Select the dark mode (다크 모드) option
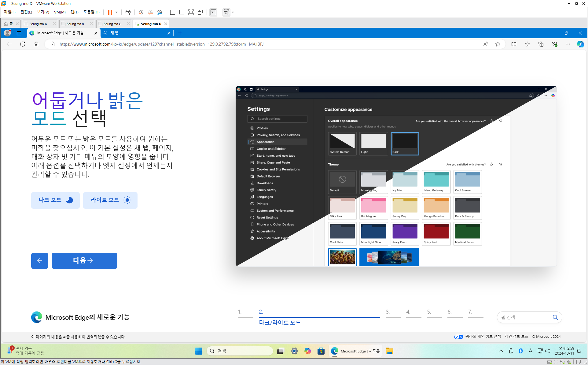The height and width of the screenshot is (365, 588). tap(55, 200)
